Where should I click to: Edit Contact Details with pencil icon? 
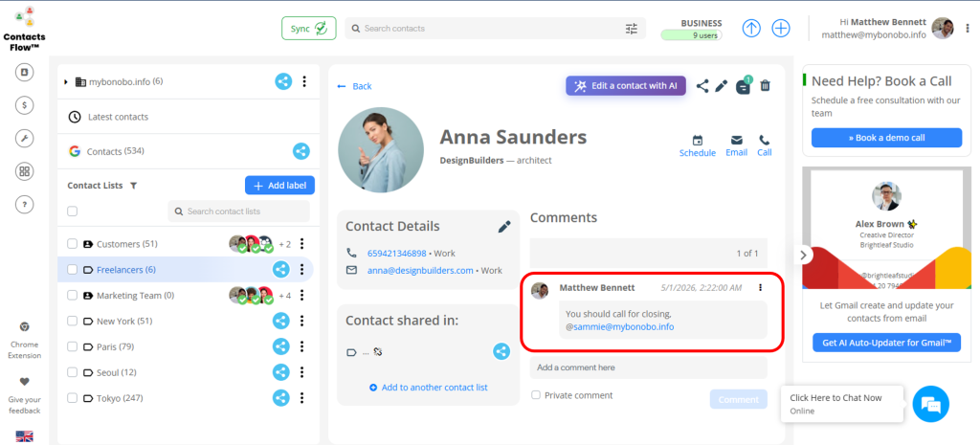pos(504,227)
